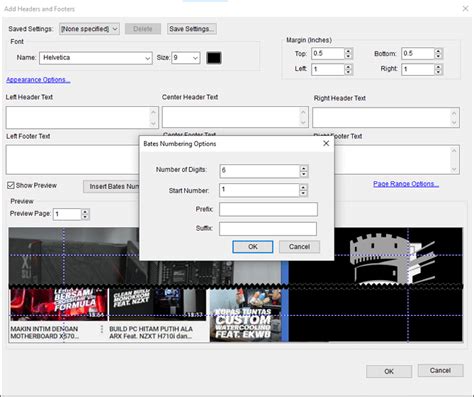The height and width of the screenshot is (397, 474).
Task: Decrease the Right margin with down arrow
Action: pyautogui.click(x=438, y=72)
